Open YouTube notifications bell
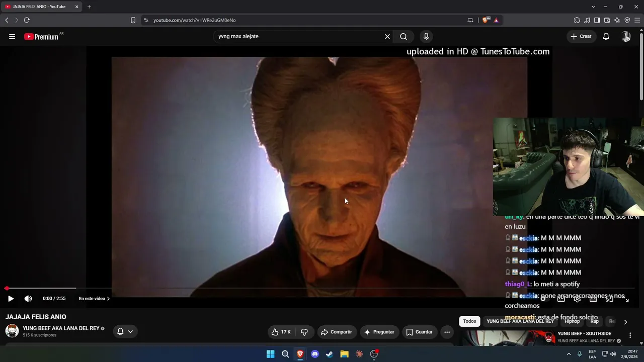 (x=606, y=36)
